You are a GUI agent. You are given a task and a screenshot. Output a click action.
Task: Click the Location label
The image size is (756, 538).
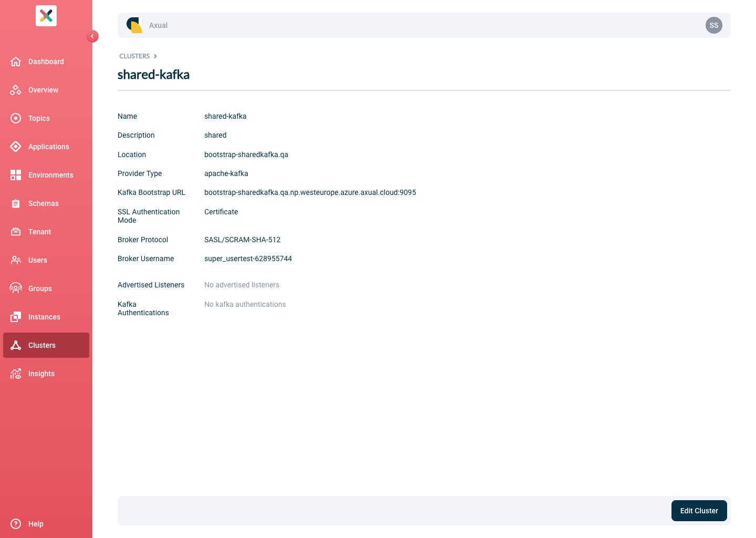tap(132, 154)
